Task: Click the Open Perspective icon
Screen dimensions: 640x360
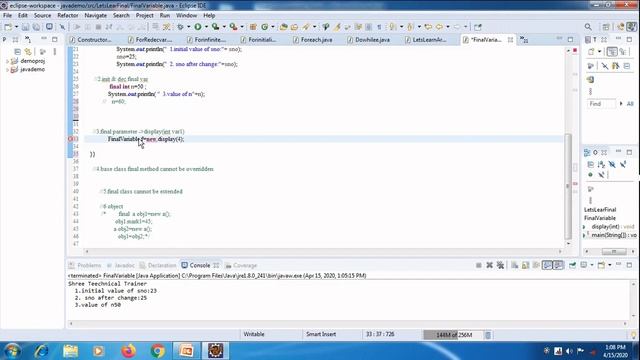Action: tap(606, 27)
